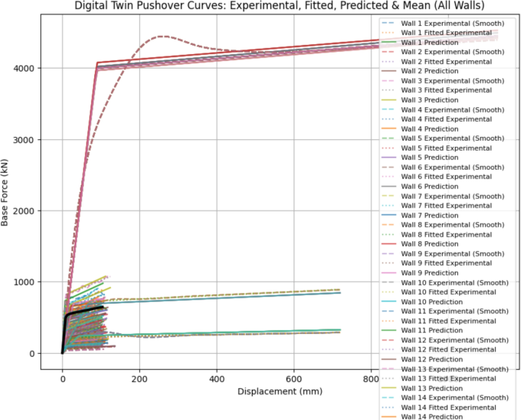Choose legend entry 'Wall 4 Fitted Experimental'

pyautogui.click(x=437, y=119)
